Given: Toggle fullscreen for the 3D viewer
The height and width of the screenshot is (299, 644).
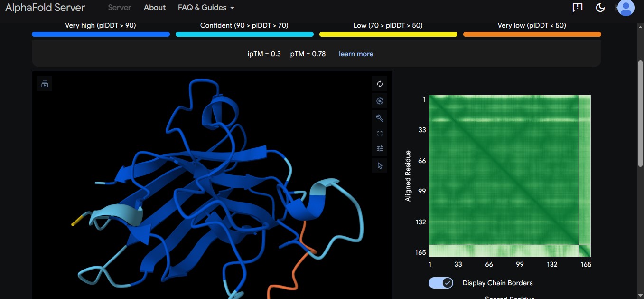Looking at the screenshot, I should coord(380,134).
